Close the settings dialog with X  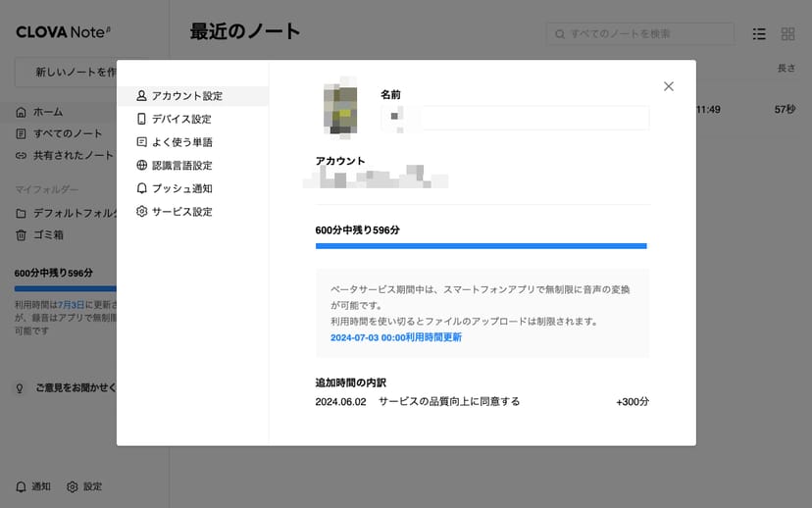point(668,86)
